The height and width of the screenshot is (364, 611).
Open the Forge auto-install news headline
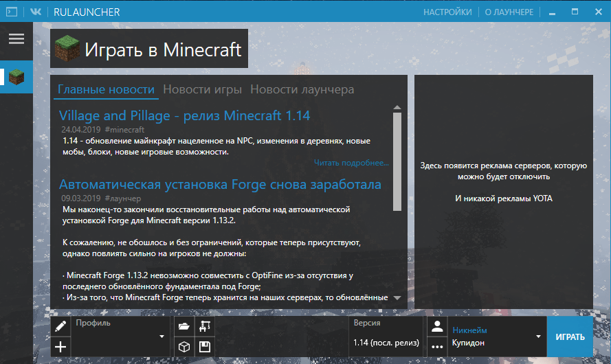pos(220,184)
